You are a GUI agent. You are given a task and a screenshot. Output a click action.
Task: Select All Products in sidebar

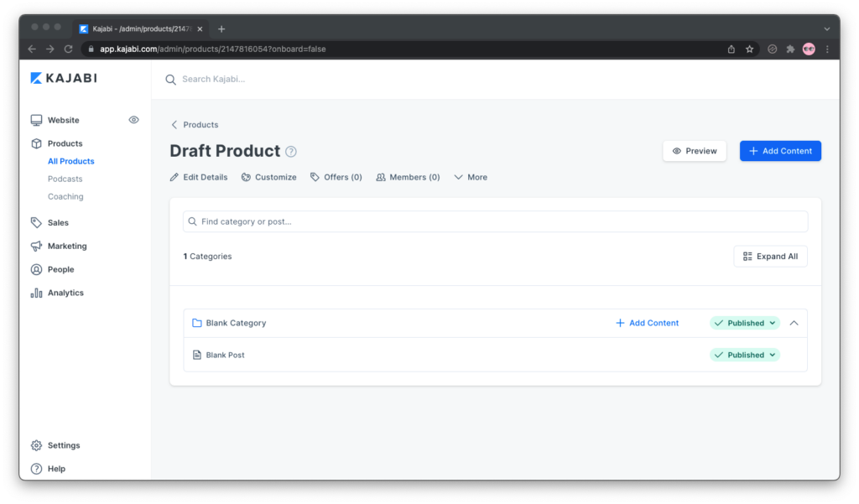(x=70, y=161)
